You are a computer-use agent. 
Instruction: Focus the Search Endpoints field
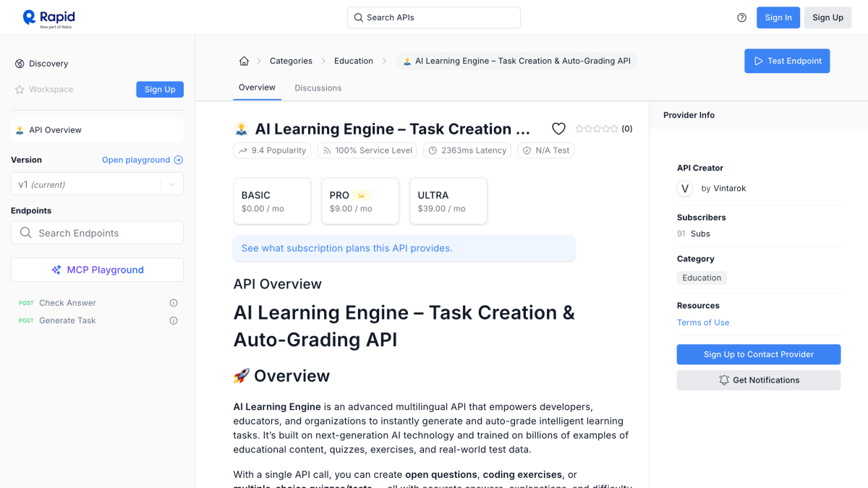click(97, 233)
